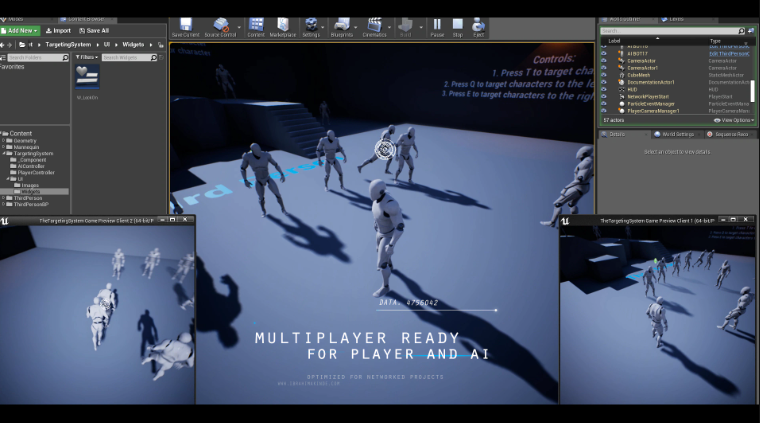Toggle visibility of CameraActor1
This screenshot has height=423, width=760.
[604, 68]
